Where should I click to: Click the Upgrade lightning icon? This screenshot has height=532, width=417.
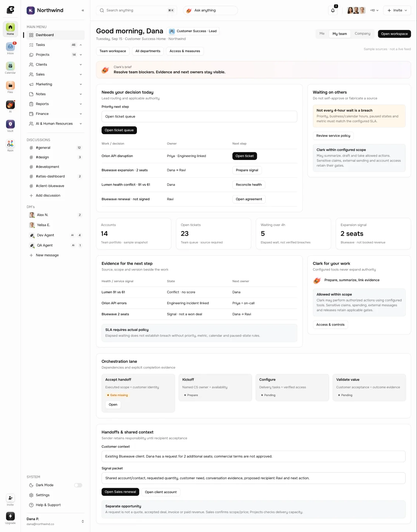[x=10, y=516]
